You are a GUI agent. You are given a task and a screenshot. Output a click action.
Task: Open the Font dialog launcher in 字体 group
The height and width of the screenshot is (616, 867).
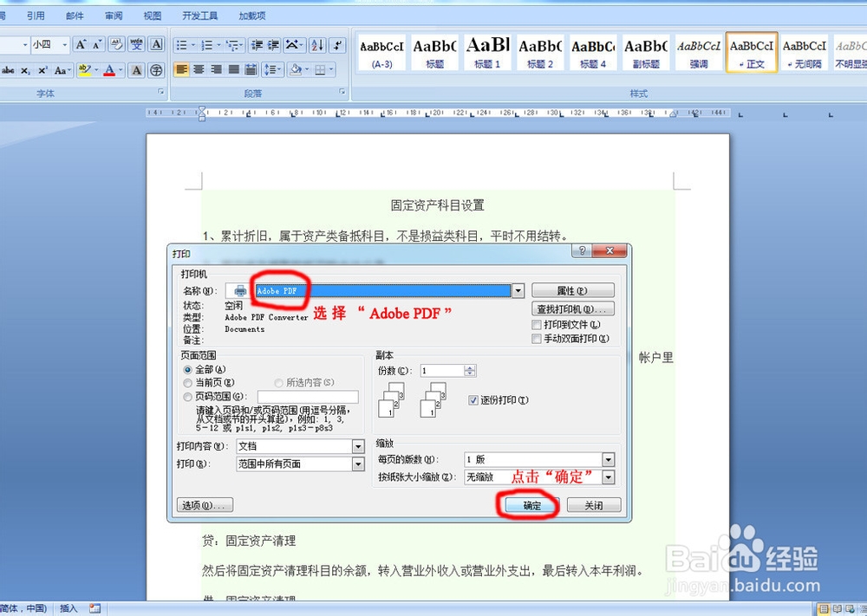pyautogui.click(x=161, y=92)
